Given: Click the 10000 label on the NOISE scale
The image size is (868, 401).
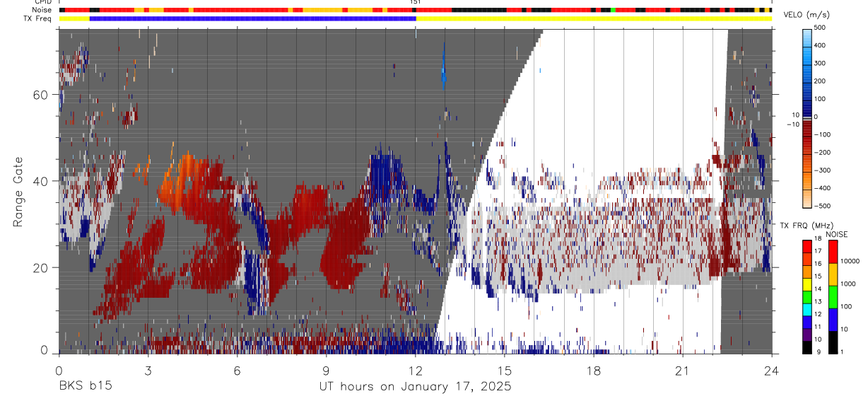Looking at the screenshot, I should 850,262.
